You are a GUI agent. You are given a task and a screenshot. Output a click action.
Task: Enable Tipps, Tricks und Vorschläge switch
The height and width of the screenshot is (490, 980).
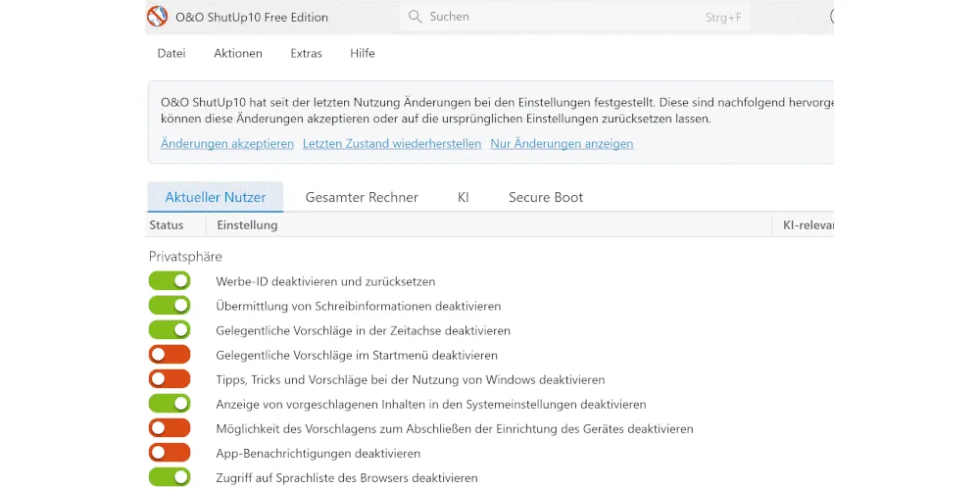(x=170, y=379)
